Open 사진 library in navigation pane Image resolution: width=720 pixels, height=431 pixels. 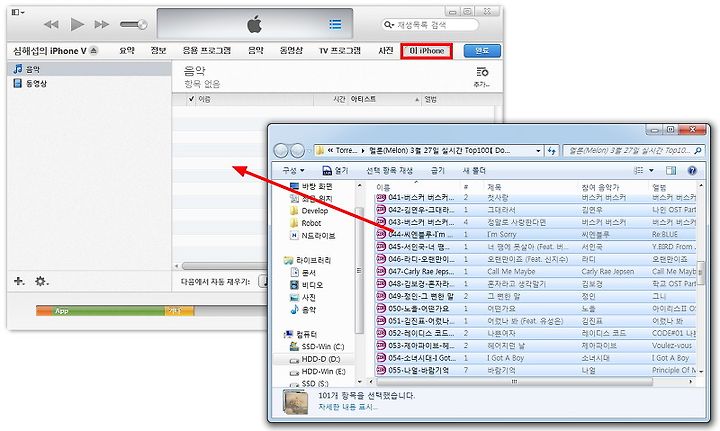(x=304, y=297)
